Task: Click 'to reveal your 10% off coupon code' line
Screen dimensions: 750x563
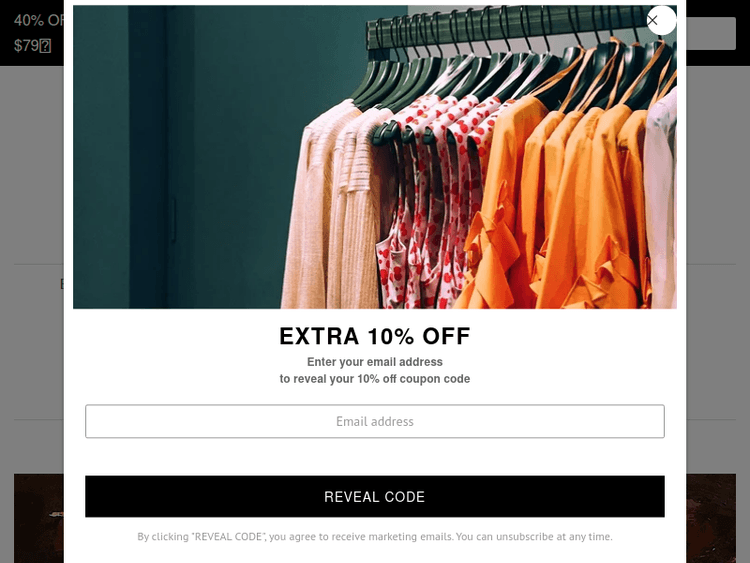Action: pyautogui.click(x=375, y=379)
